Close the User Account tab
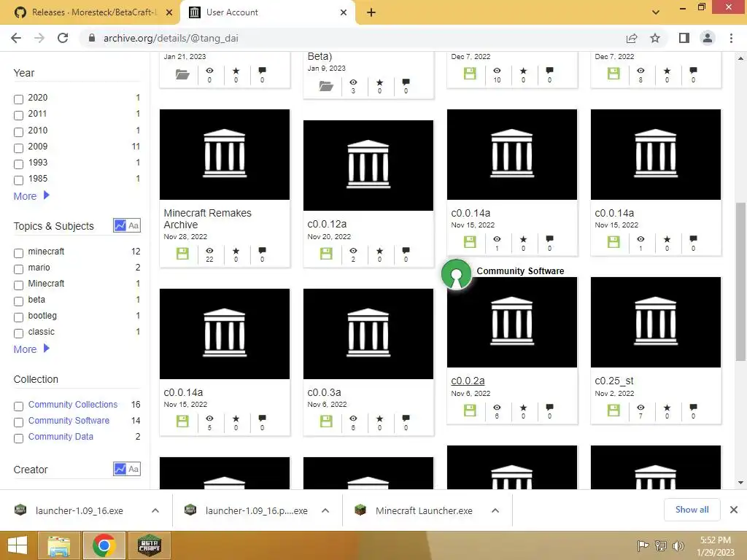 point(344,12)
